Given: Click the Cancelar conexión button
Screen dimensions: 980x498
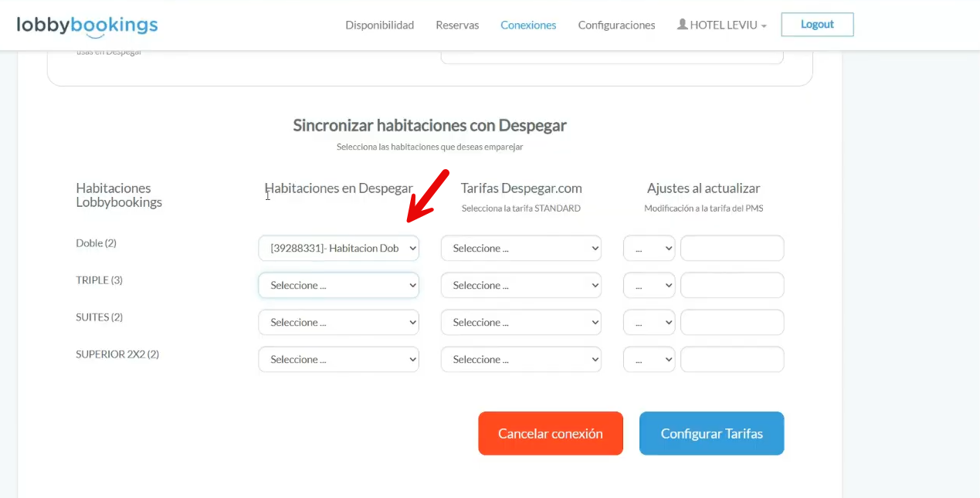Looking at the screenshot, I should pos(551,433).
